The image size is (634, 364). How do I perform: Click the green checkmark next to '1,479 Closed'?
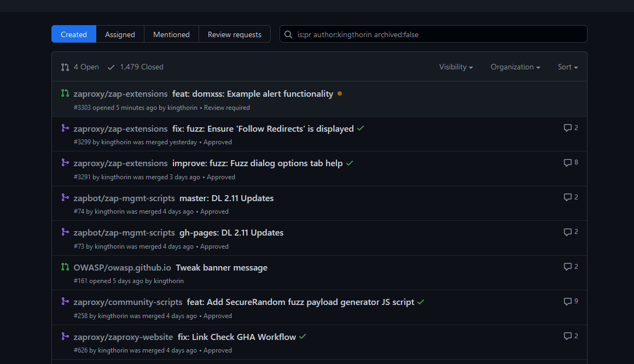coord(111,67)
